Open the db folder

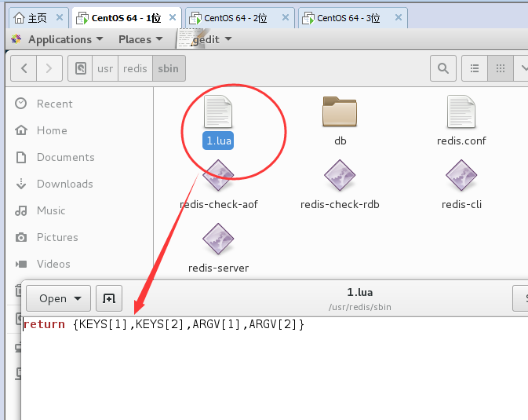click(x=340, y=111)
